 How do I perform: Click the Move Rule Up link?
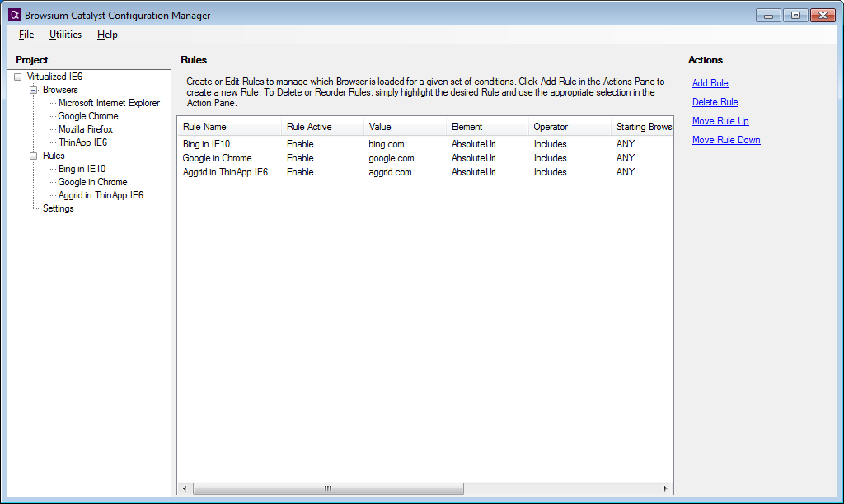tap(720, 121)
